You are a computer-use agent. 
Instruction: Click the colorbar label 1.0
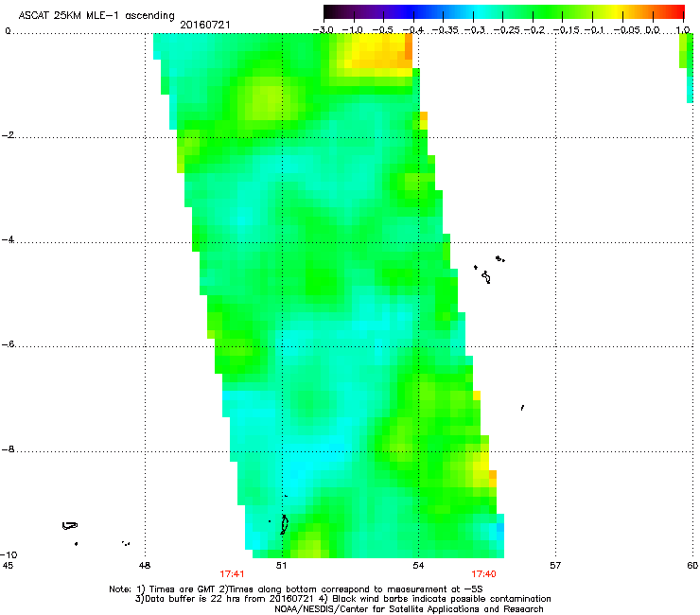coord(683,30)
